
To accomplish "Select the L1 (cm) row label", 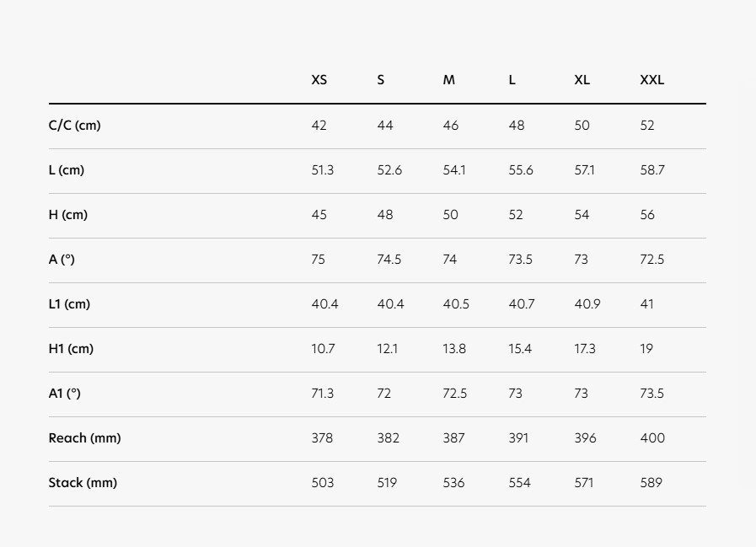I will (x=69, y=304).
